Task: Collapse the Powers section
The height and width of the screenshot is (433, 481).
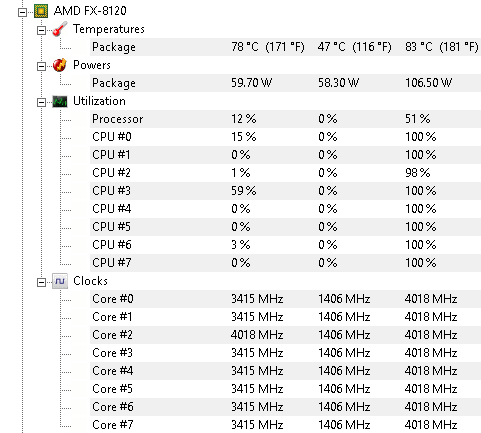Action: (x=41, y=67)
